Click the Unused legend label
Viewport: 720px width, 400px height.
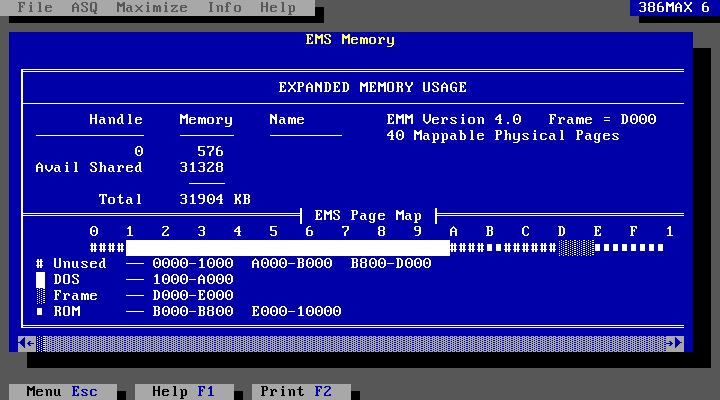(80, 264)
